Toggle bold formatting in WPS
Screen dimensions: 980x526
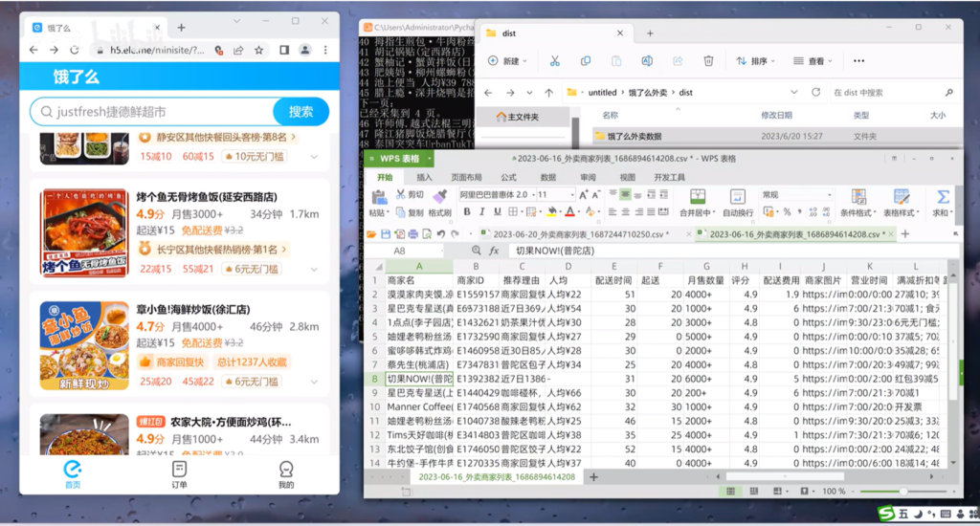(x=467, y=212)
